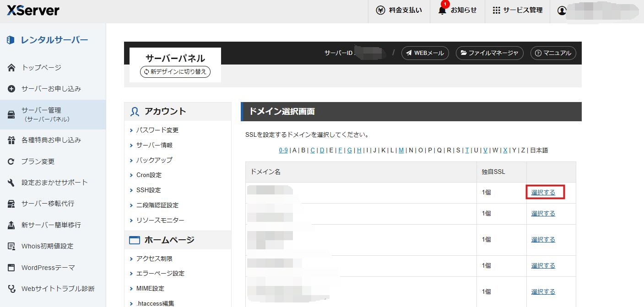Screen dimensions: 644x307
Task: Filter domains by letter F
Action: click(340, 151)
